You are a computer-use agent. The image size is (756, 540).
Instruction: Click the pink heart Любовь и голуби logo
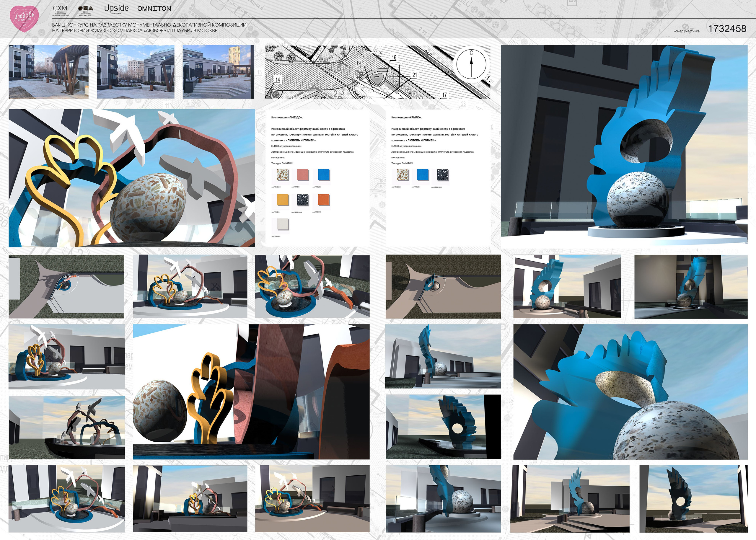[x=24, y=19]
